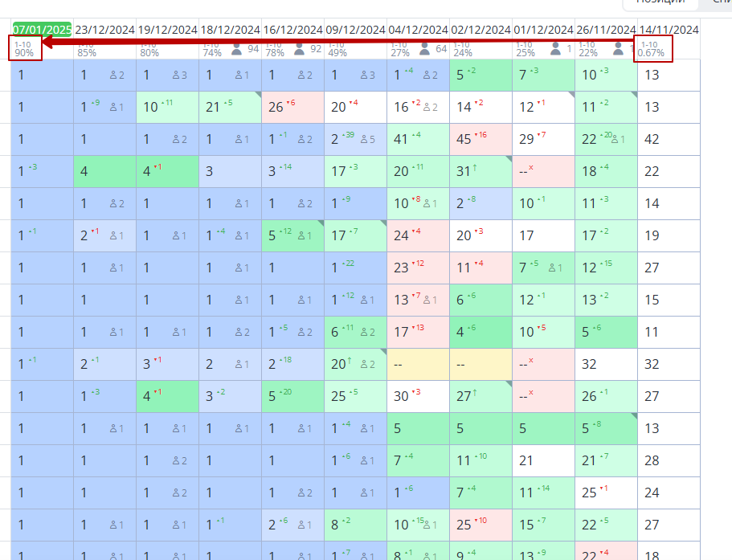The width and height of the screenshot is (732, 560).
Task: Click the 26/11/2024 date header
Action: point(606,30)
